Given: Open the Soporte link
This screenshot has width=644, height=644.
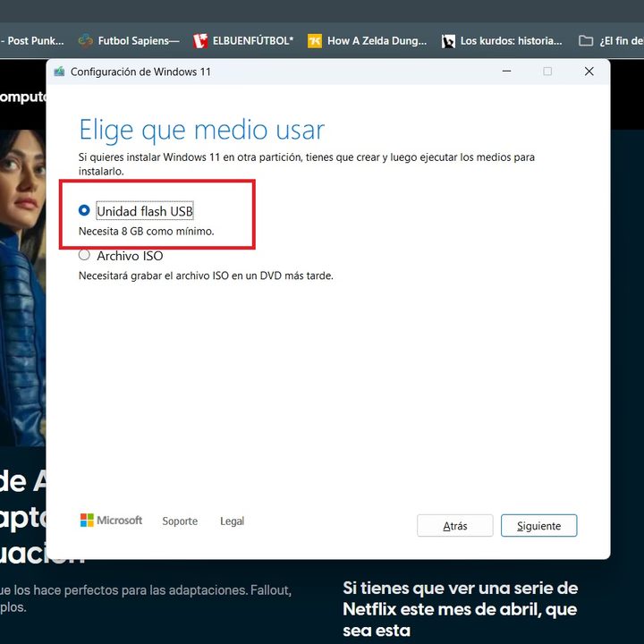Looking at the screenshot, I should (x=180, y=521).
